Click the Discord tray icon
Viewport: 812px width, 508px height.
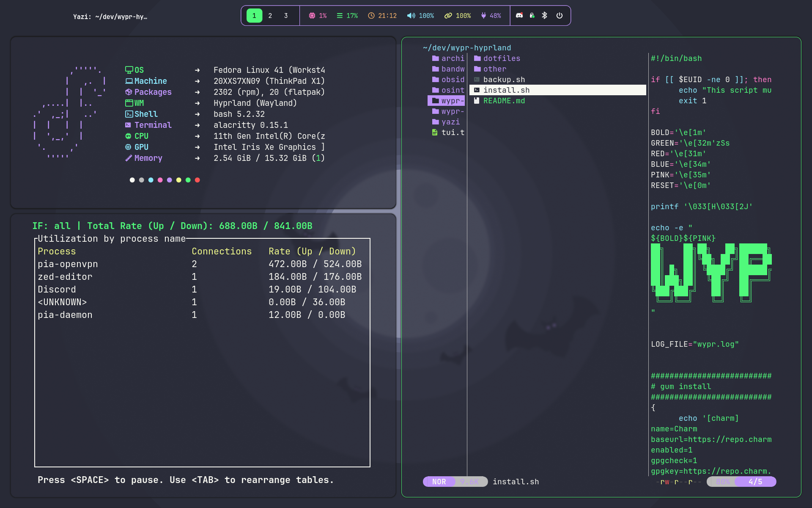(x=519, y=16)
